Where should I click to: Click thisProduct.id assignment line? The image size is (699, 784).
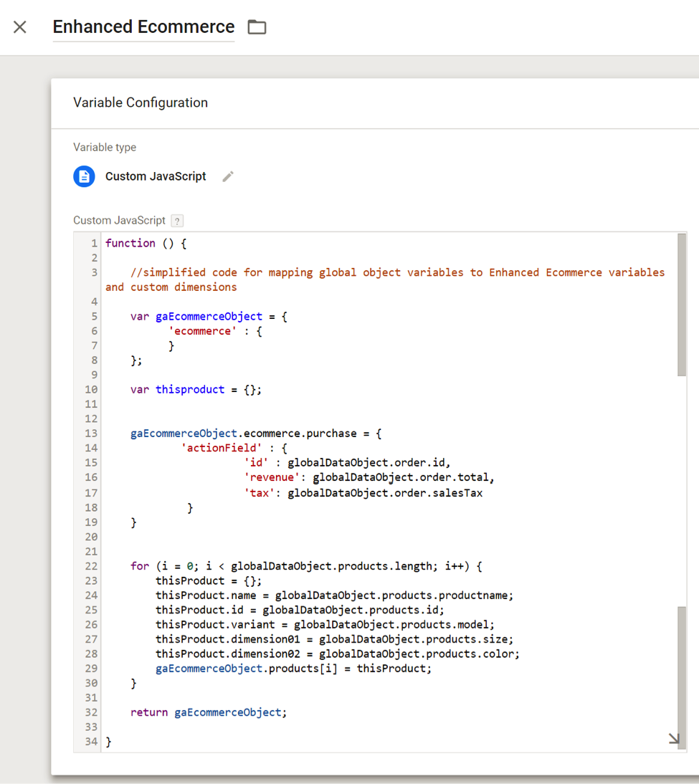click(x=300, y=610)
